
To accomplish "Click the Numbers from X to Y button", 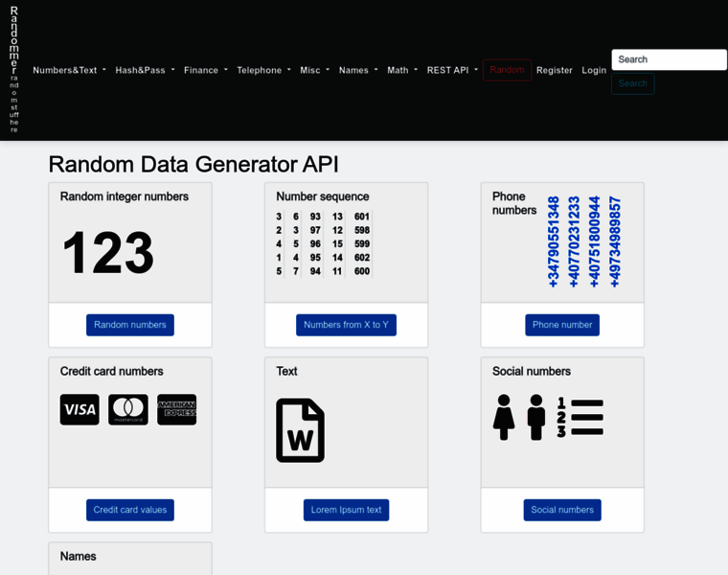I will click(347, 325).
